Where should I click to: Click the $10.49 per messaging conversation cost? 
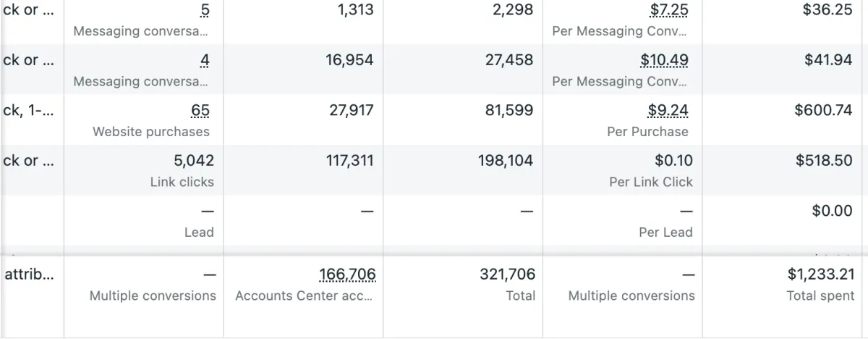[664, 60]
